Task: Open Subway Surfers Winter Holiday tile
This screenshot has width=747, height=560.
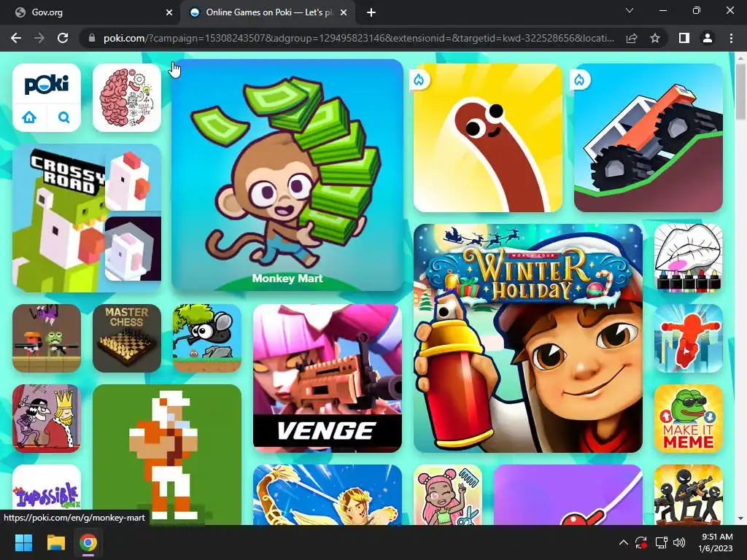Action: tap(528, 338)
